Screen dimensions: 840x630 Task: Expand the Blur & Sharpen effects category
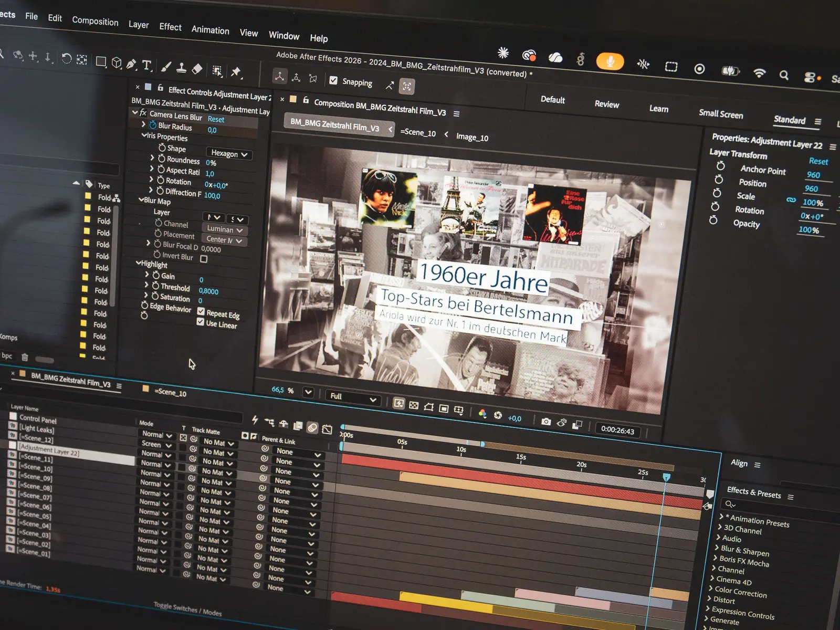(x=717, y=548)
